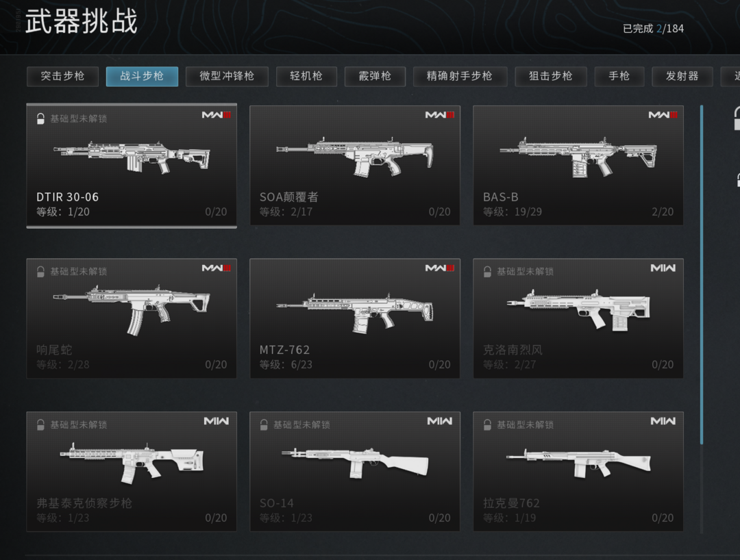Image resolution: width=740 pixels, height=560 pixels.
Task: Select the 狙击步枪 tab
Action: (x=551, y=77)
